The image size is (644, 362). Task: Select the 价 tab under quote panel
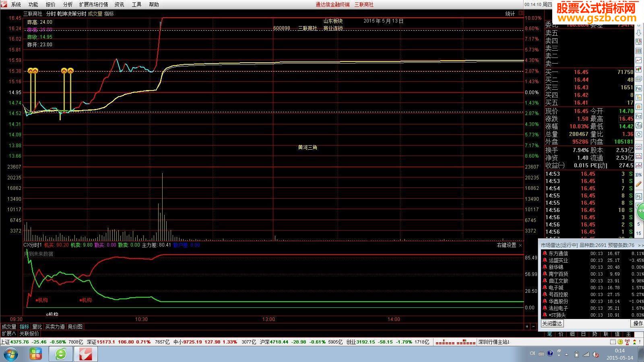(x=561, y=334)
